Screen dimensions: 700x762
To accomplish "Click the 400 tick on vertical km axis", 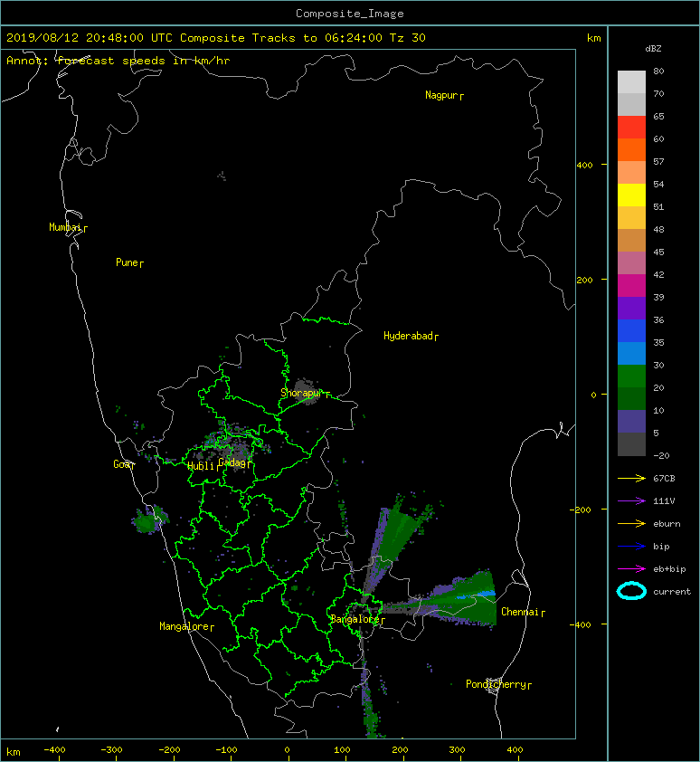I will click(x=584, y=166).
